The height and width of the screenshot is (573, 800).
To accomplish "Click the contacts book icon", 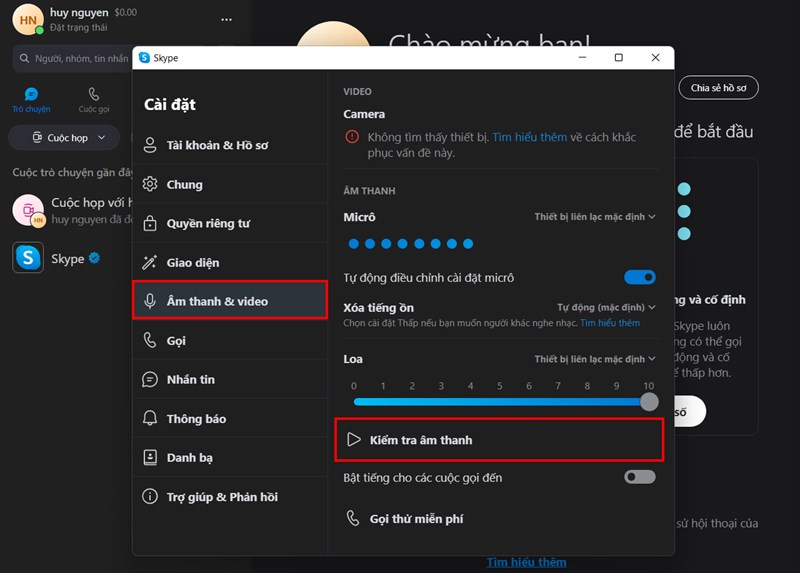I will (150, 457).
